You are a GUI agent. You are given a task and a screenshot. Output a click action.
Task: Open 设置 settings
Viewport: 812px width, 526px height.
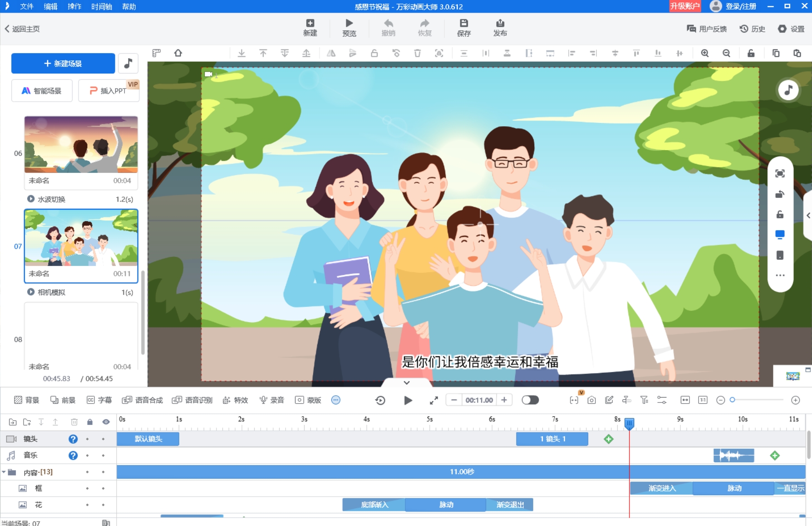pos(791,29)
